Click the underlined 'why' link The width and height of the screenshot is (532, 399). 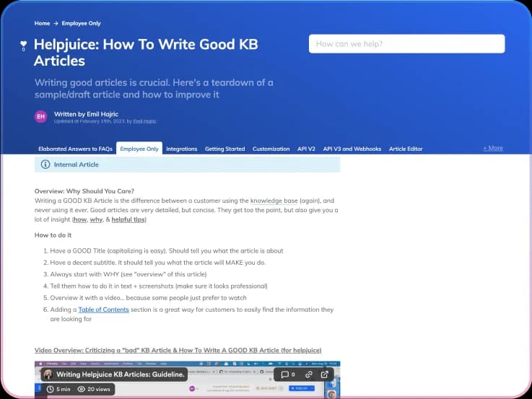pyautogui.click(x=96, y=219)
